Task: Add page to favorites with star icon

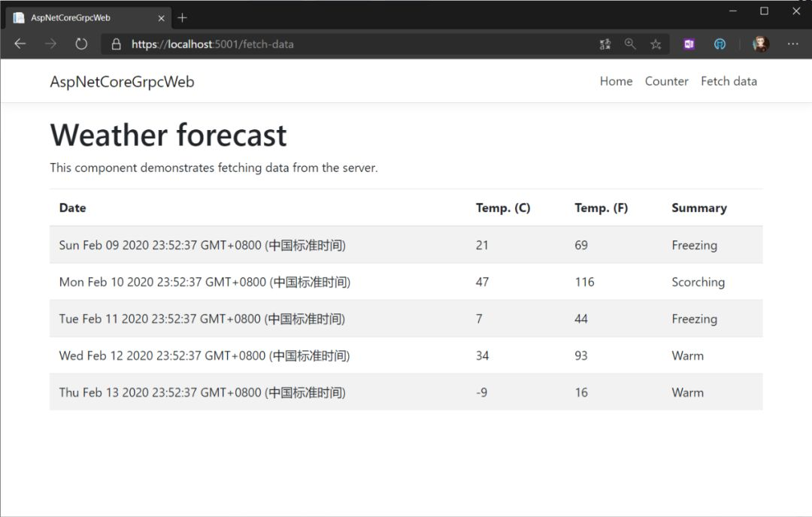Action: 656,44
